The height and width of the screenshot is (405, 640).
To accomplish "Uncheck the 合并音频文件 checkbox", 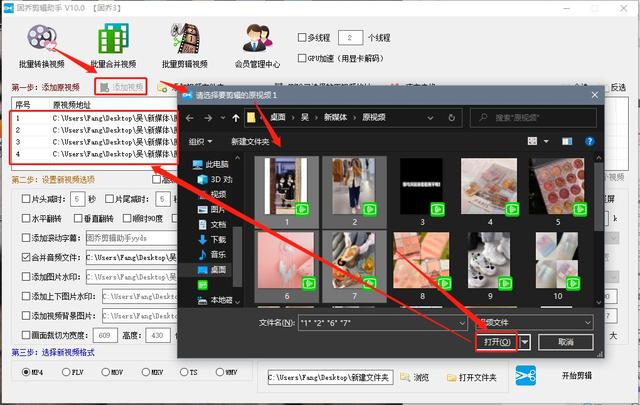I will (26, 257).
